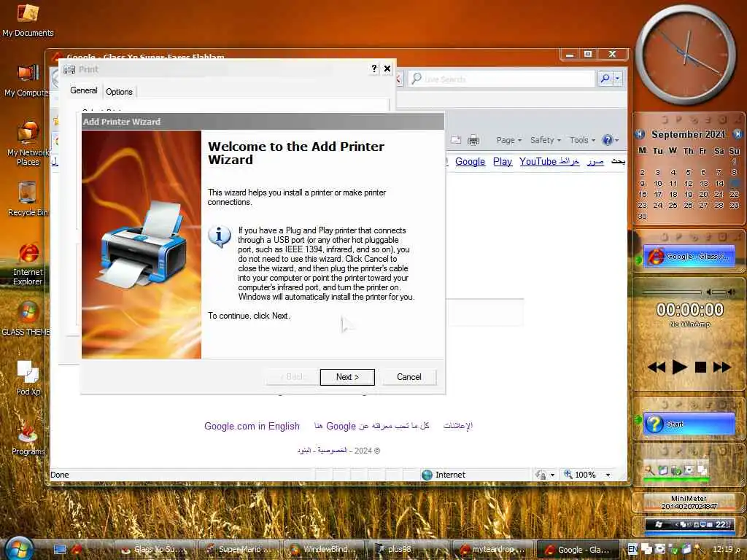Cancel the Add Printer Wizard
This screenshot has width=747, height=560.
(x=409, y=377)
